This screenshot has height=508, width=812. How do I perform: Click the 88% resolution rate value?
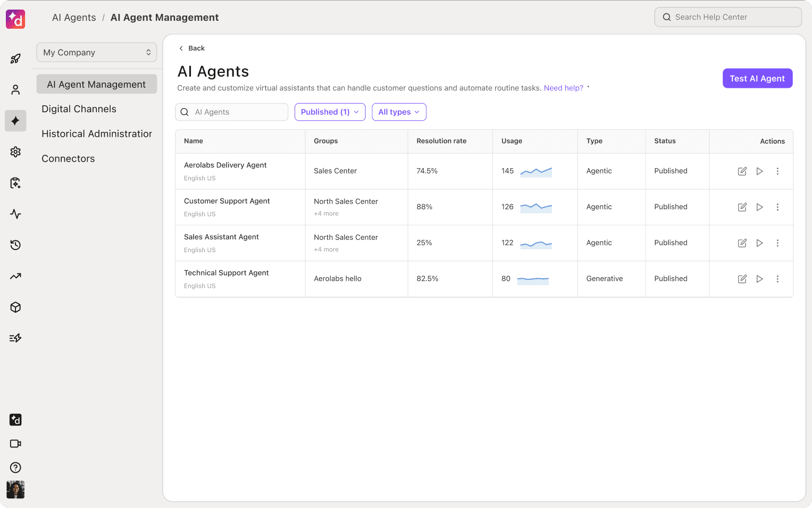tap(424, 207)
